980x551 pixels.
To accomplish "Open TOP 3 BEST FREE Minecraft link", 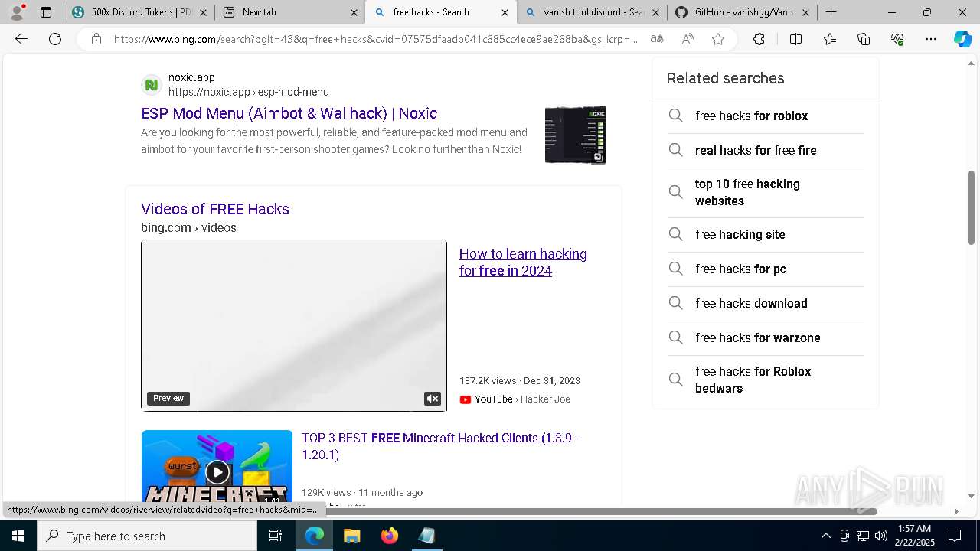I will pos(439,446).
